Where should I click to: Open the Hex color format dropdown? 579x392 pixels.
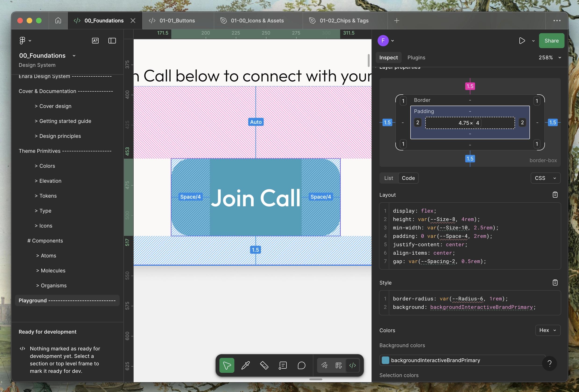point(548,330)
